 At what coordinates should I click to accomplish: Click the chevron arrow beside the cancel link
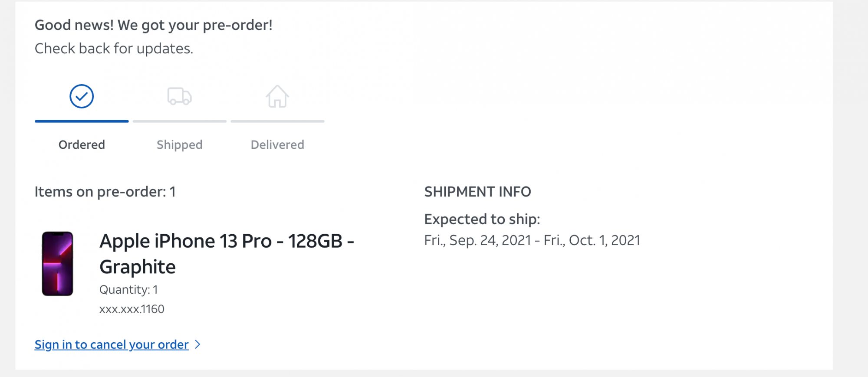point(198,344)
